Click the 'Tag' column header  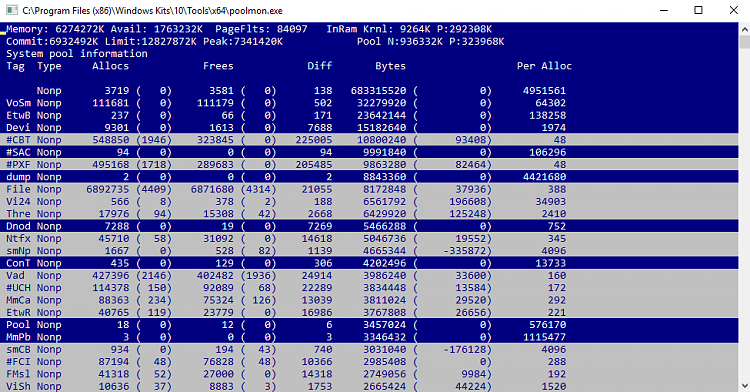[x=15, y=66]
